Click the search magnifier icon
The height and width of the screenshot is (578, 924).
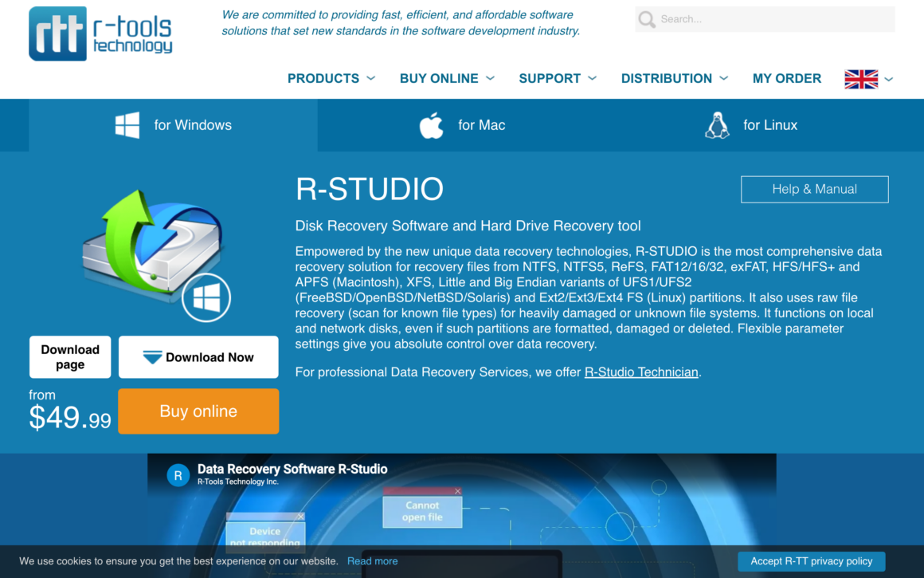pos(647,19)
